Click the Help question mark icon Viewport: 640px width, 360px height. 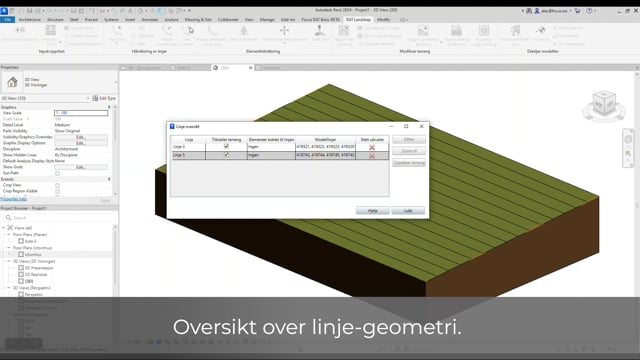pyautogui.click(x=589, y=11)
